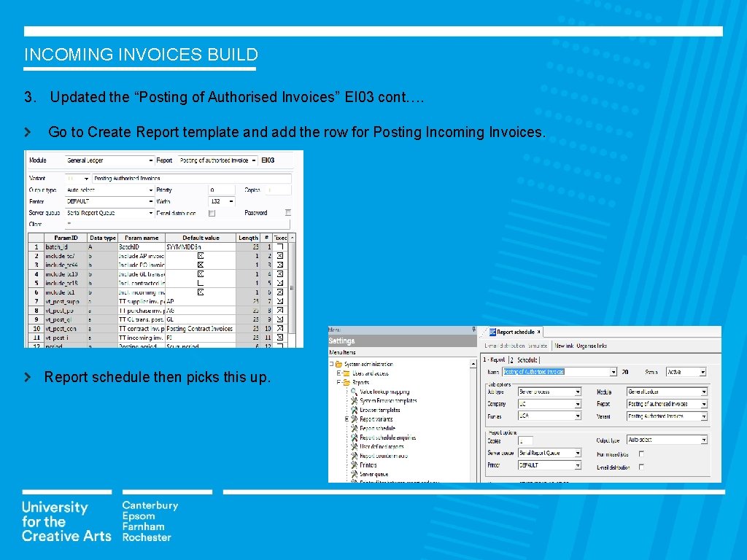Open "Report schedule" under Reports
747x560 pixels.
click(x=377, y=428)
